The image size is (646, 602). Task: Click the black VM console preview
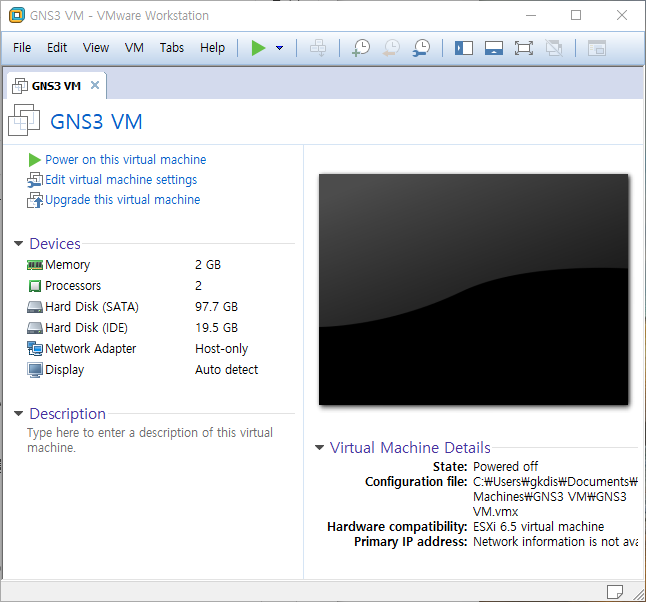coord(473,289)
